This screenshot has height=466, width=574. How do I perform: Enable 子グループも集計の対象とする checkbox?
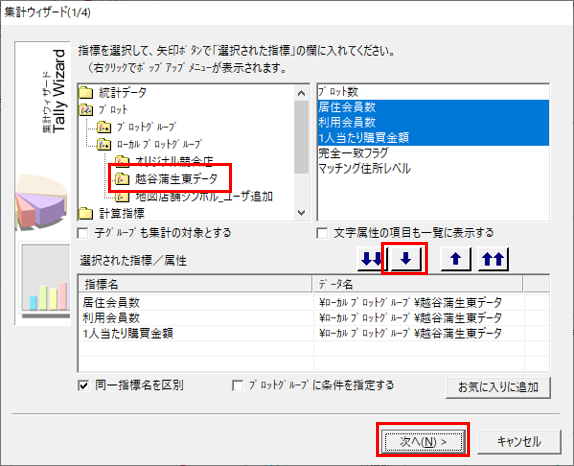point(83,233)
